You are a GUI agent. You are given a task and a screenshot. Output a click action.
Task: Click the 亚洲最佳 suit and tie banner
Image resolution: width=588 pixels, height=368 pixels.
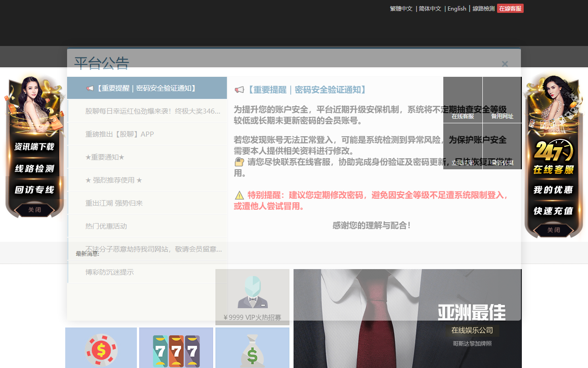click(x=407, y=318)
